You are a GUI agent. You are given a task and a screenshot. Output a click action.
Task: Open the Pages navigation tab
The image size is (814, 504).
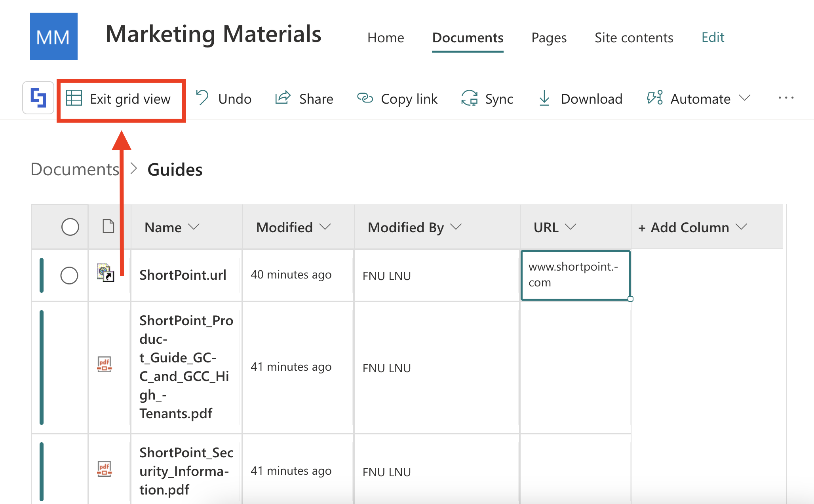coord(549,38)
